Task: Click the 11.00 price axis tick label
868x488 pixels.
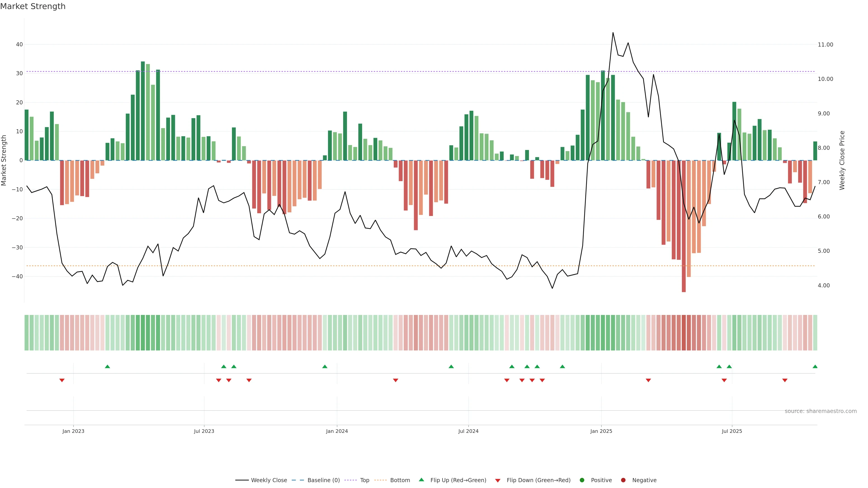Action: coord(825,45)
